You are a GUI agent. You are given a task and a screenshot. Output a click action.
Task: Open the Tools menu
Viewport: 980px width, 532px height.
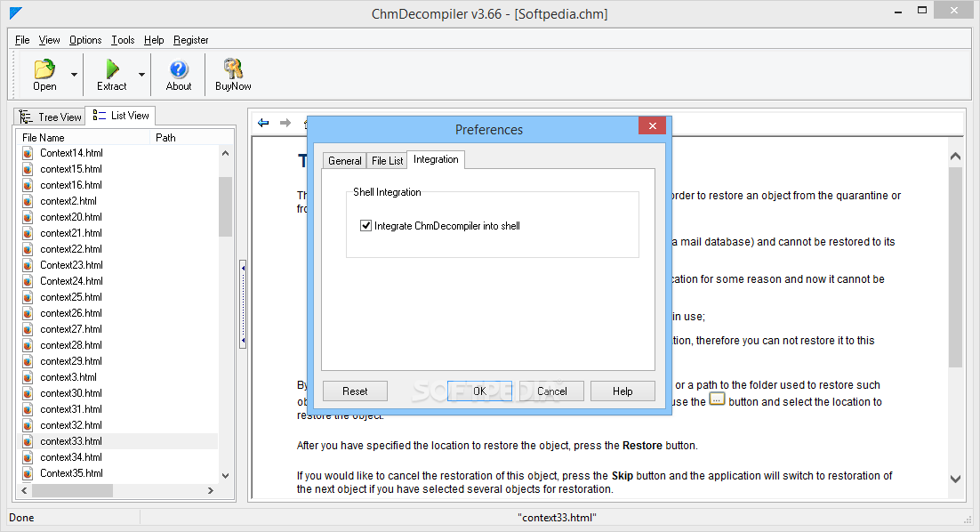123,40
